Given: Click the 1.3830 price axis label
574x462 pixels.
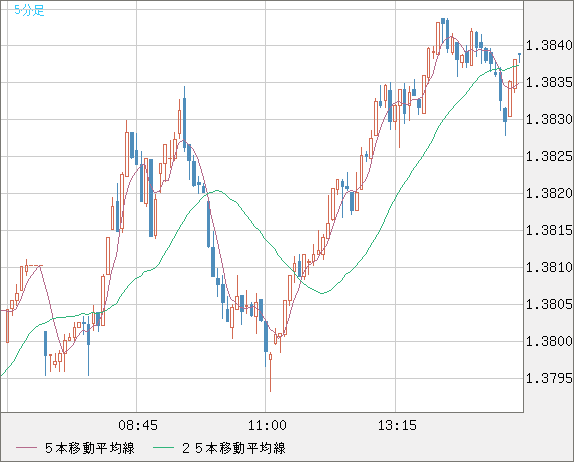Looking at the screenshot, I should [x=549, y=119].
